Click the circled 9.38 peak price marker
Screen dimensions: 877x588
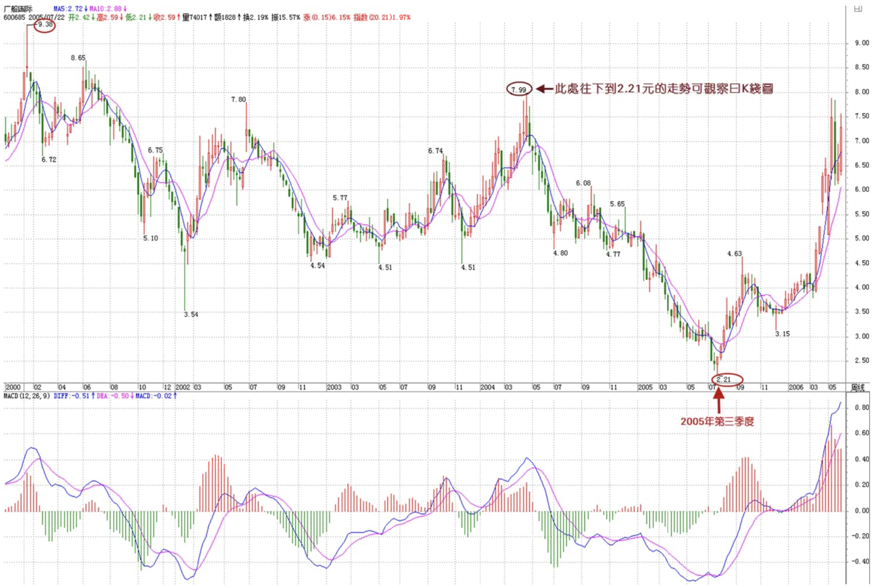(x=45, y=25)
